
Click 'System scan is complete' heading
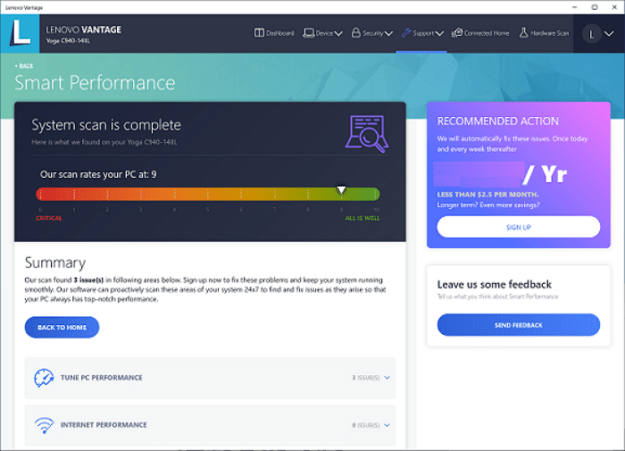coord(106,125)
